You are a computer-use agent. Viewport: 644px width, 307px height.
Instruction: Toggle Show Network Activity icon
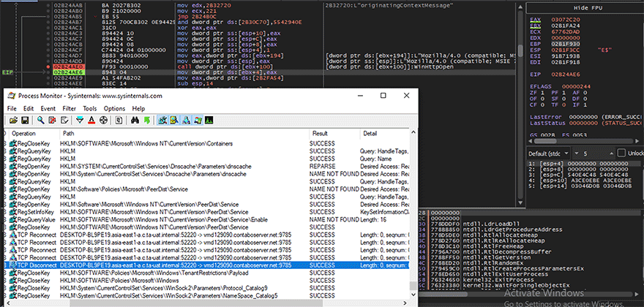pyautogui.click(x=186, y=121)
